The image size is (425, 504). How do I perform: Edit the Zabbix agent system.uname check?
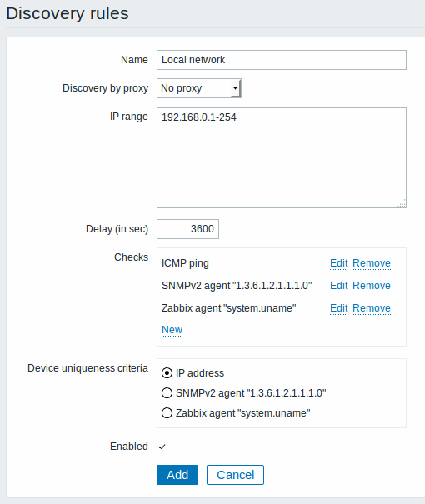339,308
